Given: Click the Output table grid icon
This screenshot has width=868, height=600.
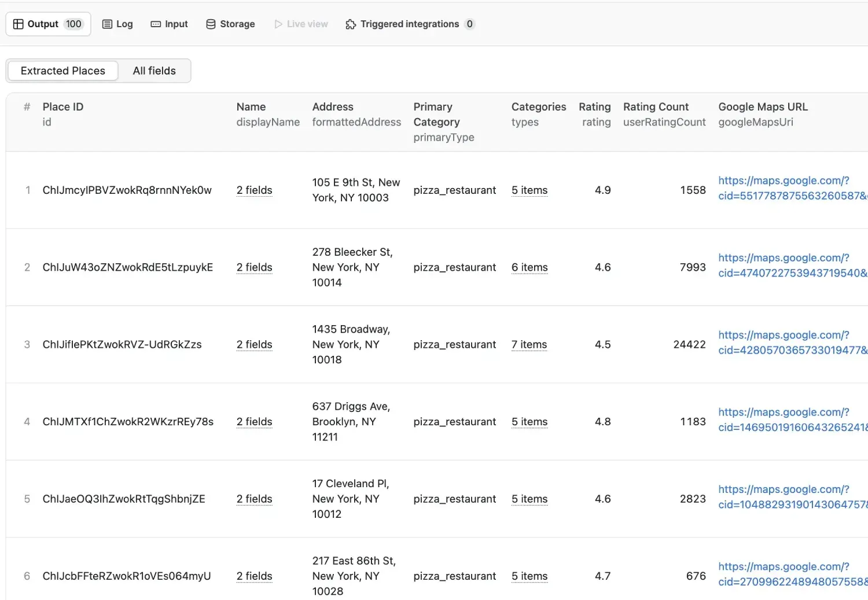Looking at the screenshot, I should point(19,24).
